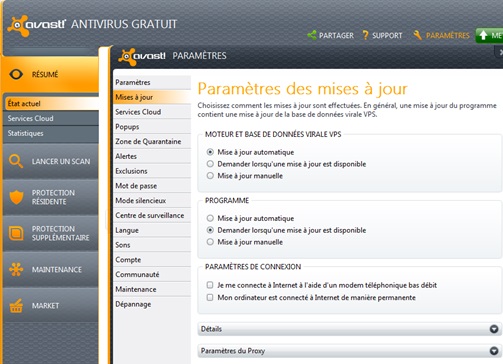Open Dépannage settings category
The image size is (503, 364).
[152, 304]
